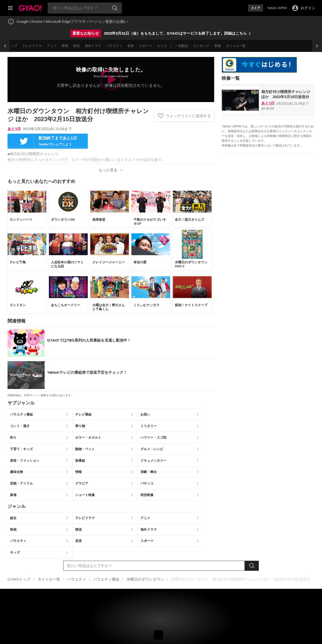
Task: Open Yahoo!テレビ番組表 related info link
Action: coord(111,375)
